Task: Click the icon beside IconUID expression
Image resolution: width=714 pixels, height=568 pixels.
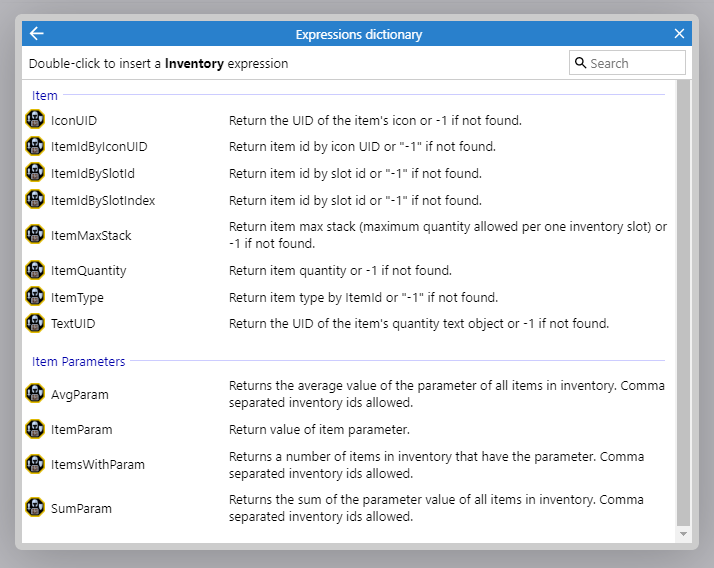Action: [x=35, y=120]
